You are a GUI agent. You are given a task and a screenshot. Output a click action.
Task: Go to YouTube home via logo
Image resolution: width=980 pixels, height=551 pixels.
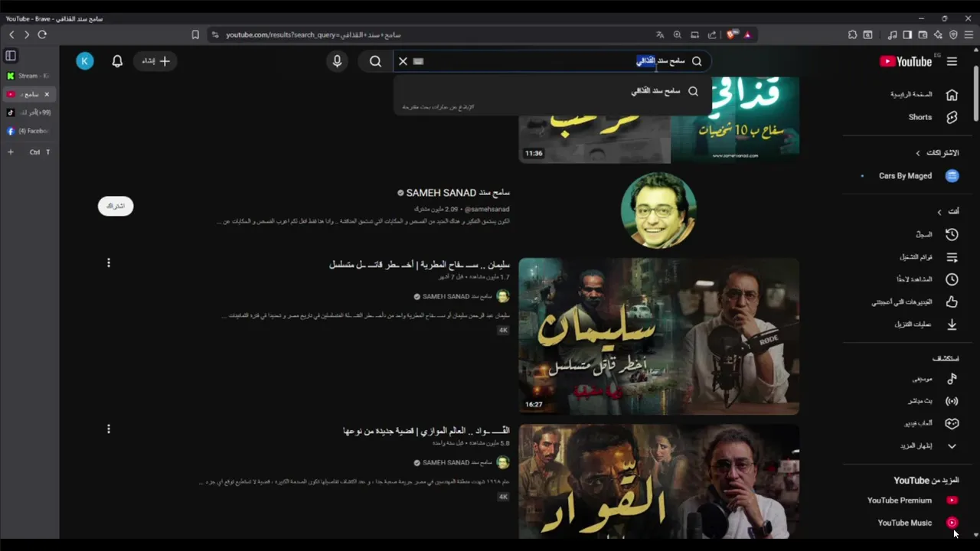pos(906,61)
